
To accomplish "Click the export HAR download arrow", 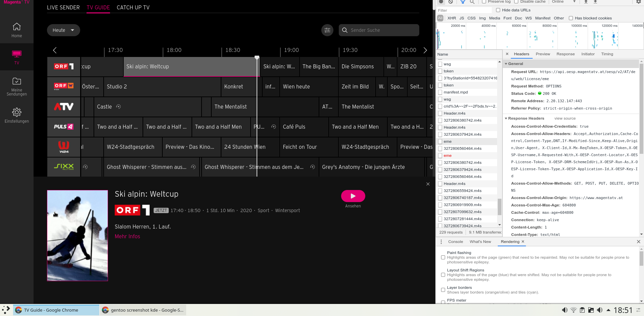I will [x=595, y=2].
